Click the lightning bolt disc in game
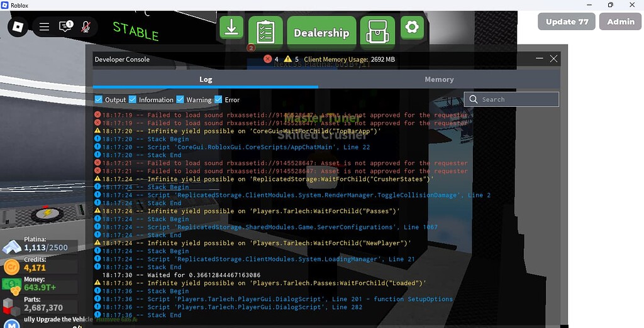The height and width of the screenshot is (328, 644). click(x=47, y=213)
